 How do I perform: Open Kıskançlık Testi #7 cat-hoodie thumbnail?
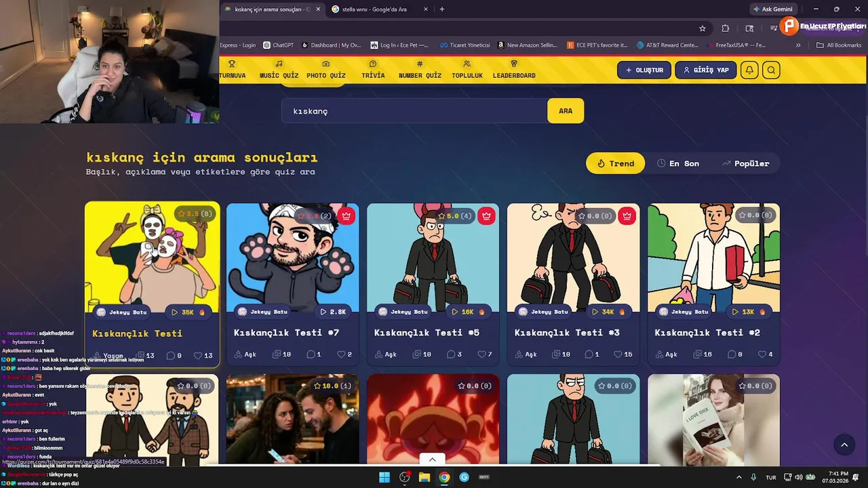(x=293, y=258)
